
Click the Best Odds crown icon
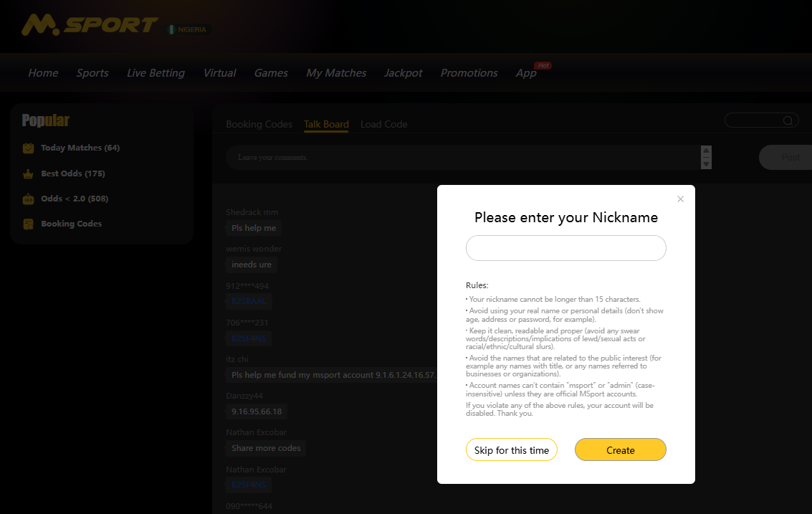[29, 174]
